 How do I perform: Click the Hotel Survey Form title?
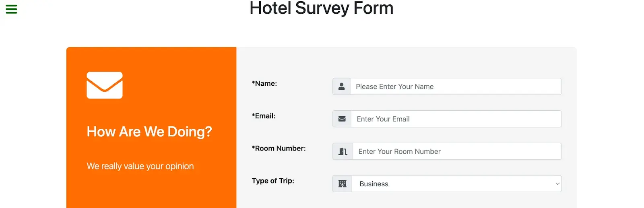click(321, 8)
